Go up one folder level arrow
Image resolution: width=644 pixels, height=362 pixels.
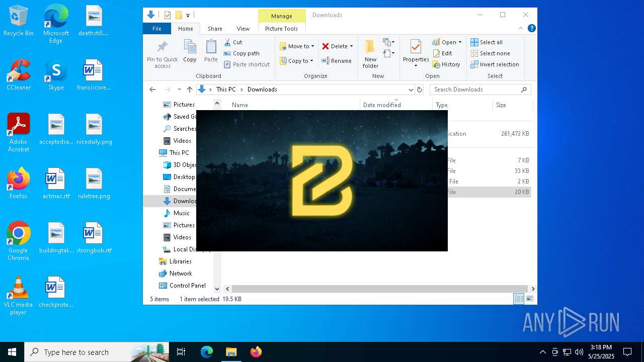[190, 89]
